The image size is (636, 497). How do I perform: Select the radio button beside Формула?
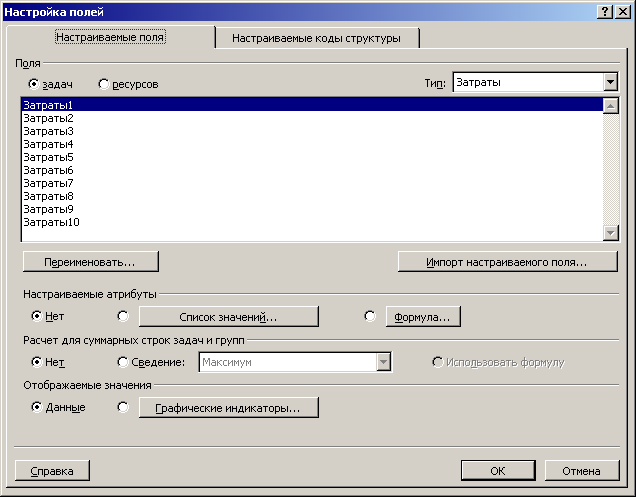(370, 316)
